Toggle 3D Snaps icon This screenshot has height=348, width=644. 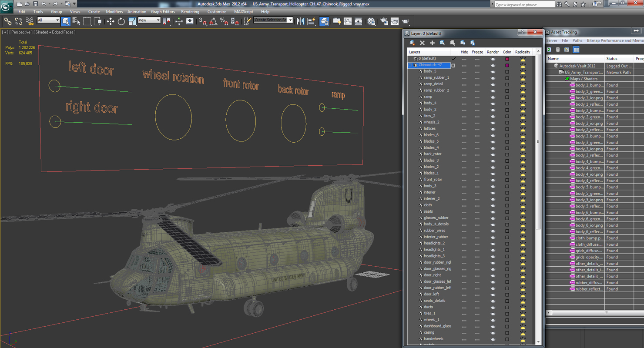(202, 21)
